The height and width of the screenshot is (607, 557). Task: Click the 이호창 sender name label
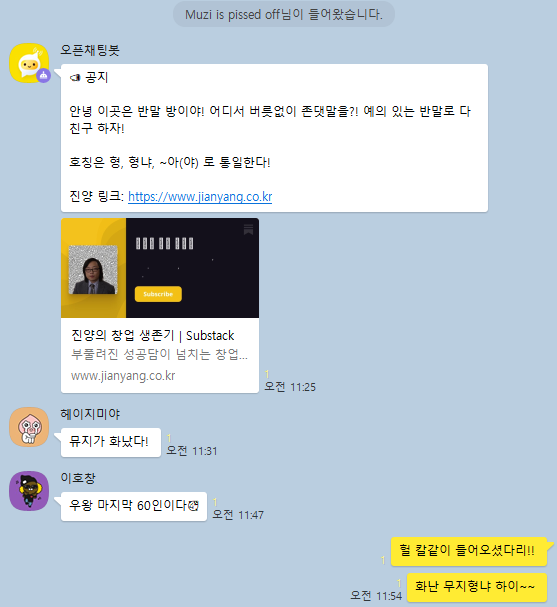[78, 478]
